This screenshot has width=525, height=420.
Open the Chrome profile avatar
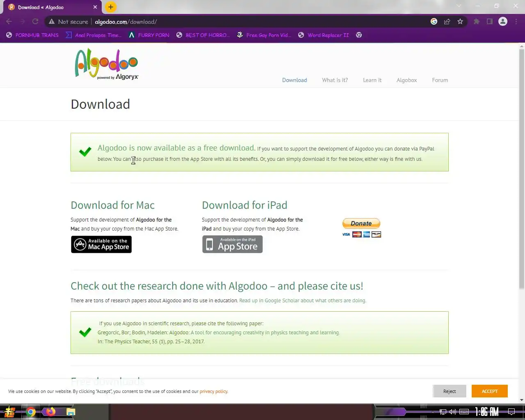pyautogui.click(x=503, y=21)
